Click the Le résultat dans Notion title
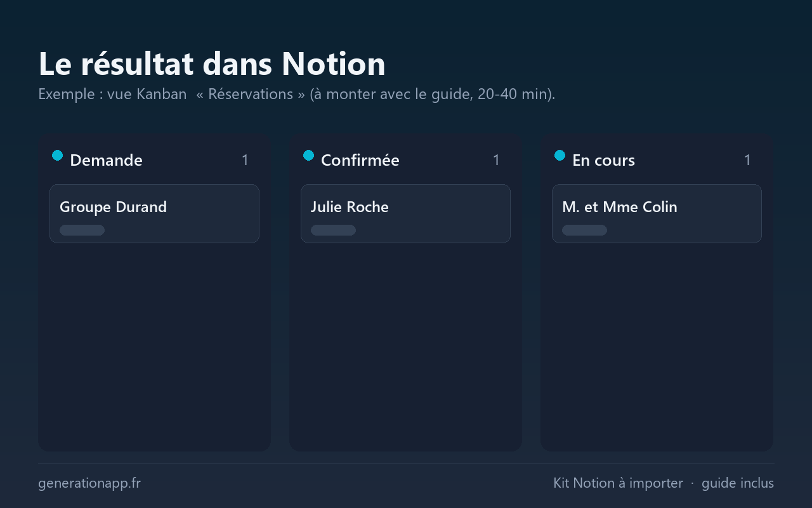 point(212,63)
